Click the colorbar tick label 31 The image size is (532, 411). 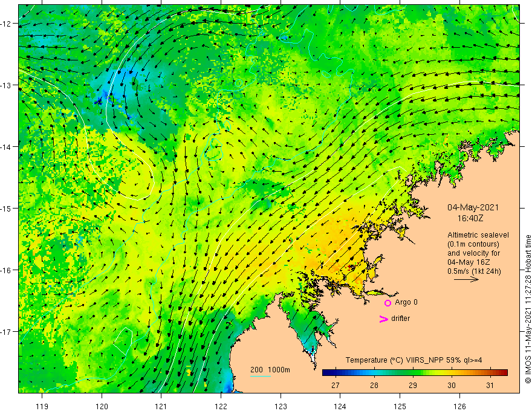click(490, 386)
